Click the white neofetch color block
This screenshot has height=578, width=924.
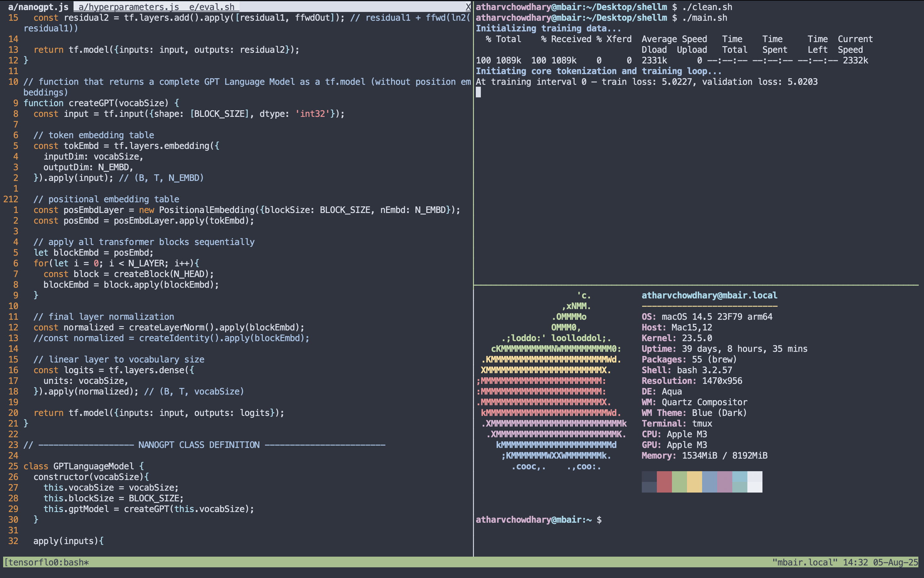(755, 482)
